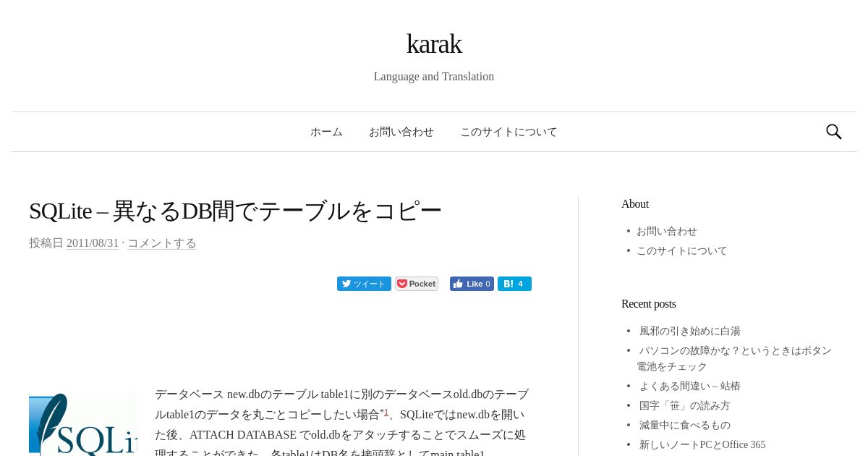This screenshot has width=868, height=456.
Task: Open the ホーム menu item
Action: (326, 132)
